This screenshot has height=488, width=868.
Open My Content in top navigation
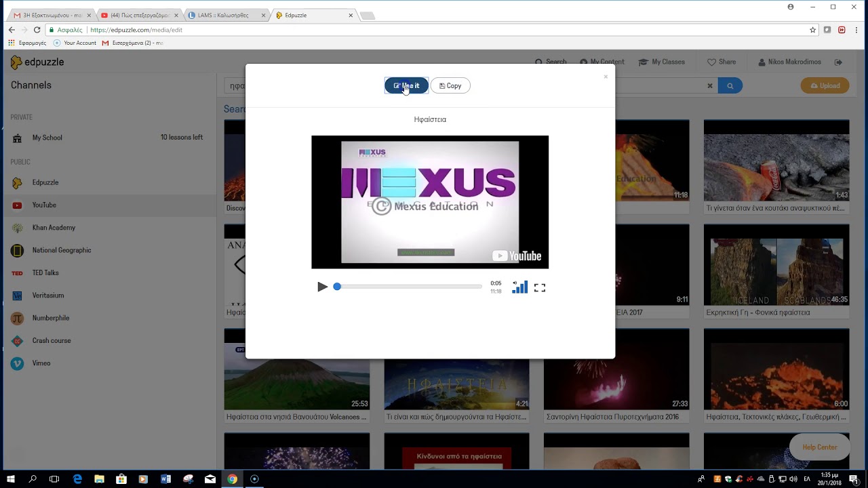[601, 62]
